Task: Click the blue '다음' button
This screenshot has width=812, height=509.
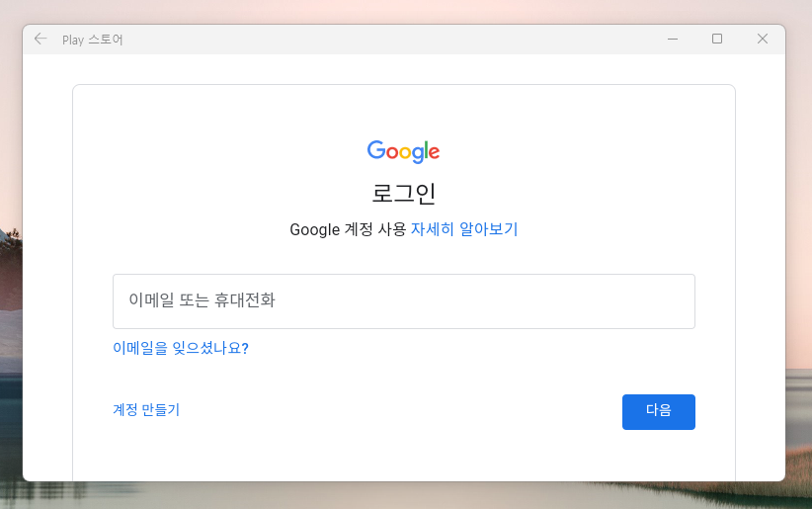Action: click(x=658, y=411)
